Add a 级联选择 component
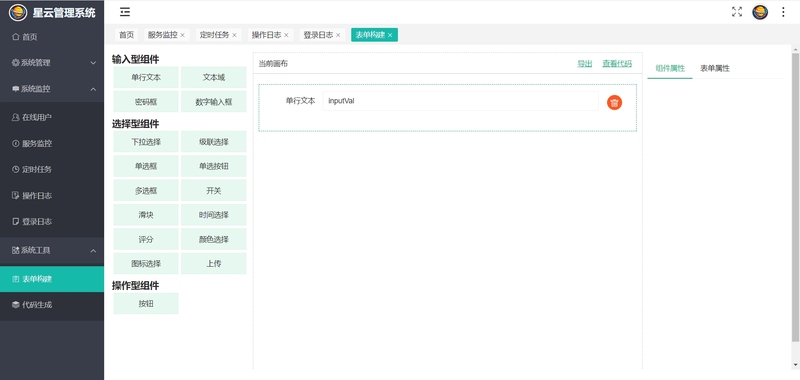The image size is (800, 380). [213, 142]
